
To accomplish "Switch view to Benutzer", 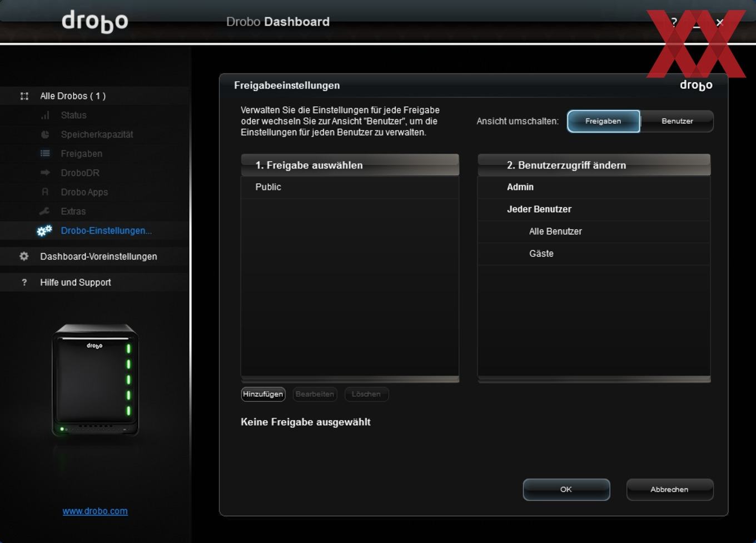I will pos(677,121).
